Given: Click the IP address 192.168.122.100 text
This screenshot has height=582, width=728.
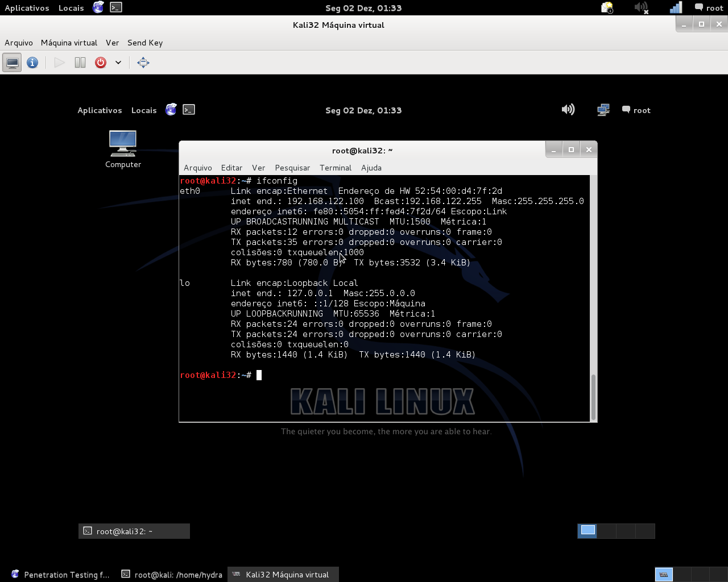Looking at the screenshot, I should [325, 201].
